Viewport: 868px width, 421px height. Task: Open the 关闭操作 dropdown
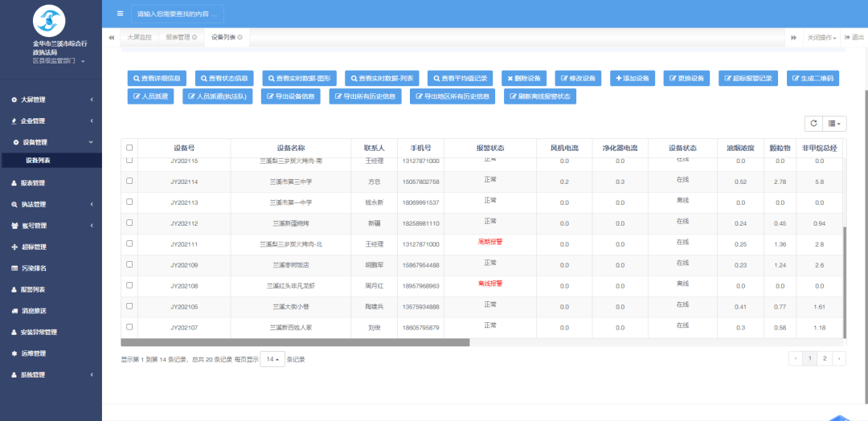tap(821, 38)
